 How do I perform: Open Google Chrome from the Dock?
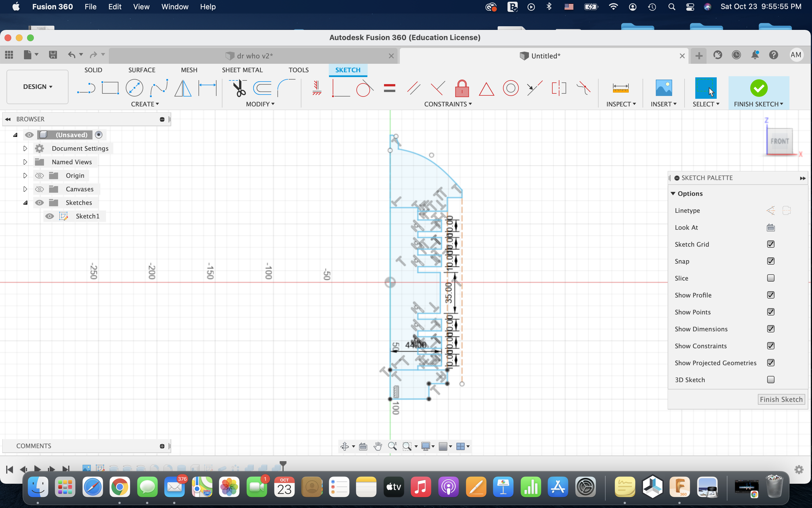(x=120, y=487)
